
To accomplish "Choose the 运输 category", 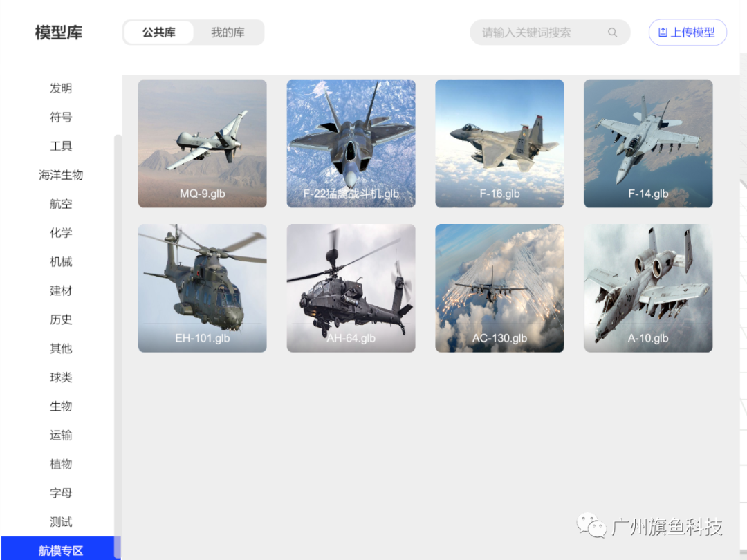I will pyautogui.click(x=61, y=435).
